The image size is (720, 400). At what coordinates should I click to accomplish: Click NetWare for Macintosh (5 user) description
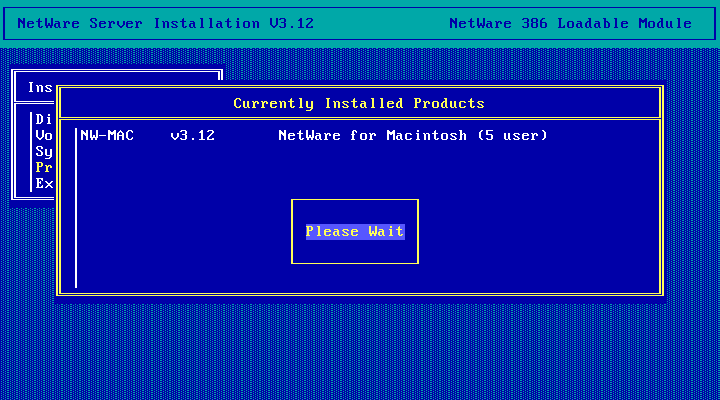pyautogui.click(x=413, y=135)
